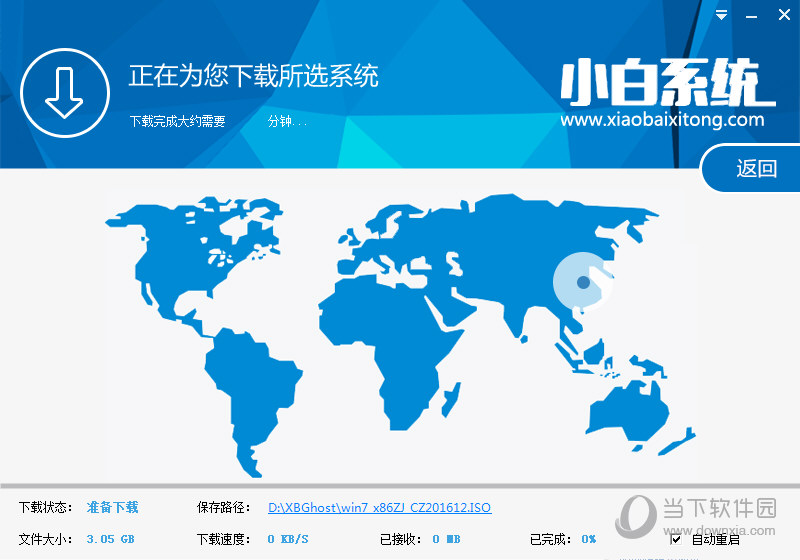The width and height of the screenshot is (800, 560).
Task: Click the 下载完成大约需要 estimate text
Action: click(178, 121)
